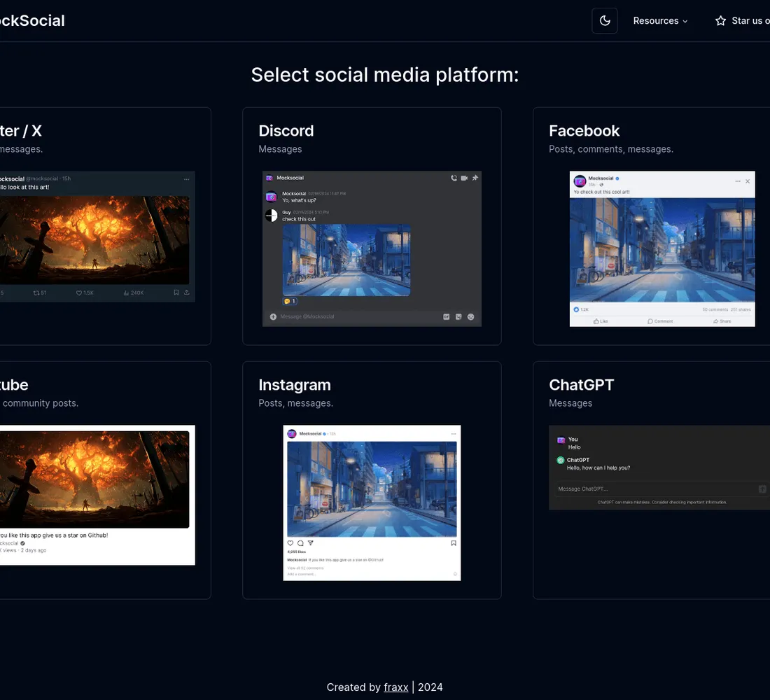Viewport: 770px width, 700px height.
Task: Click the sticker icon in Discord message bar
Action: (458, 317)
